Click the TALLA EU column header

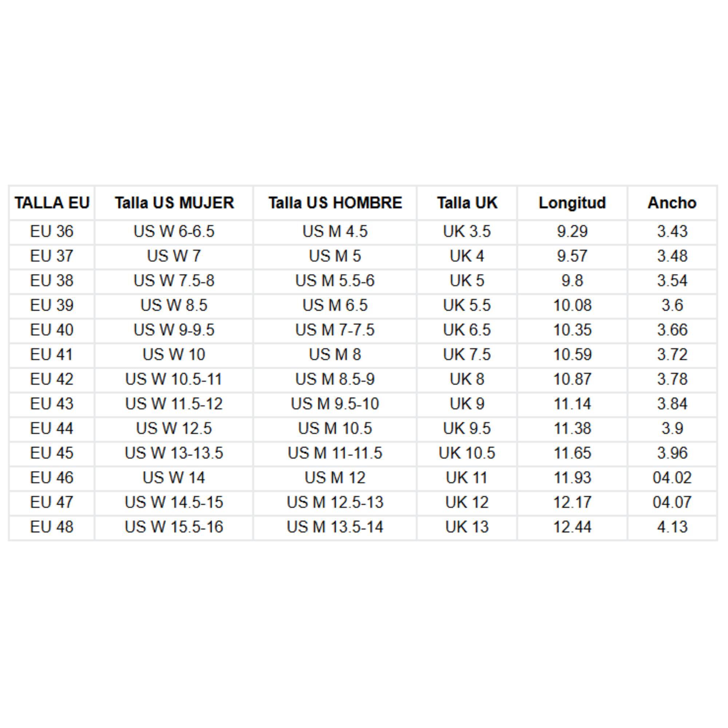pyautogui.click(x=52, y=203)
